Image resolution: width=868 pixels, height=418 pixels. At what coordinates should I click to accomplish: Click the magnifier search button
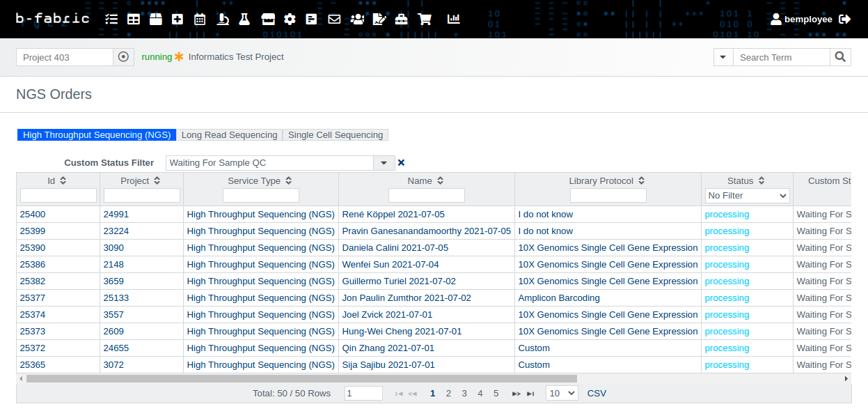click(x=840, y=57)
